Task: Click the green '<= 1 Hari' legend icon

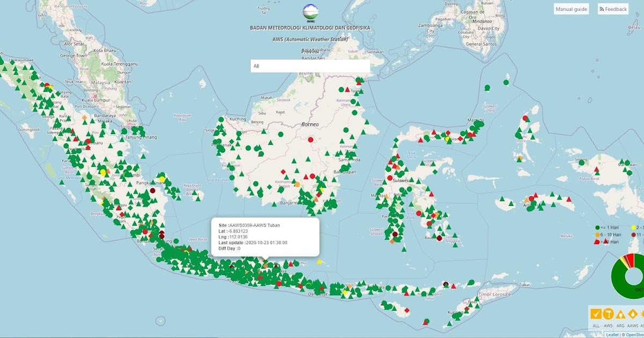Action: (597, 227)
